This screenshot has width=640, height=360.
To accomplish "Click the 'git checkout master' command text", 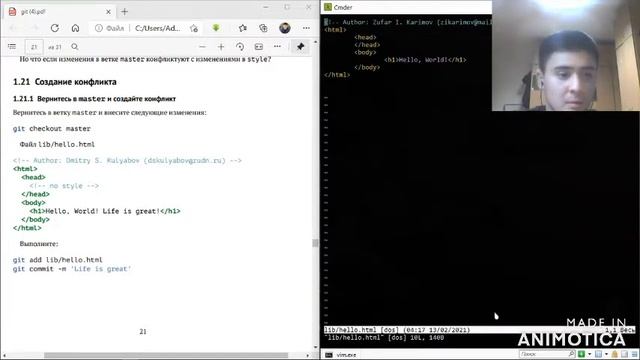I will [51, 129].
